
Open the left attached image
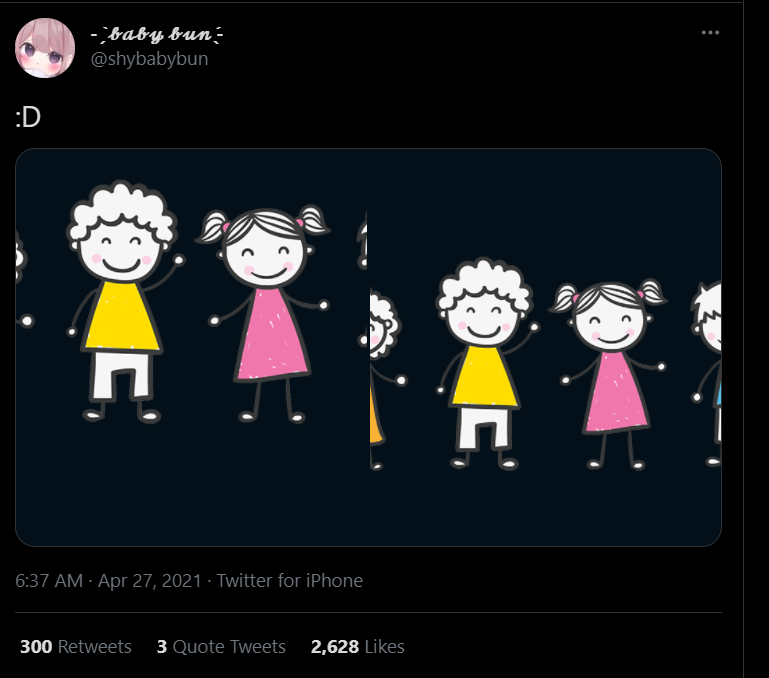(192, 347)
